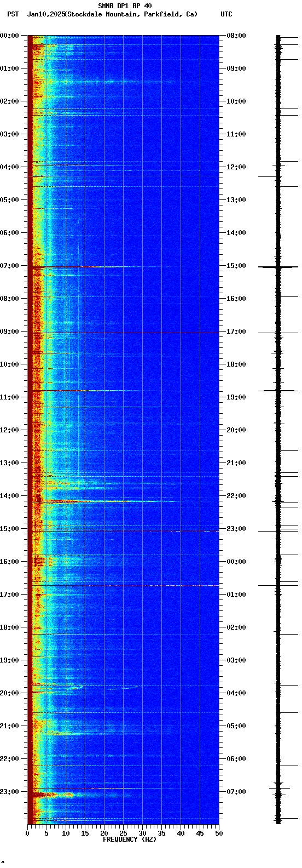
Task: Click the 12:00 UTC time label
Action: pos(236,167)
